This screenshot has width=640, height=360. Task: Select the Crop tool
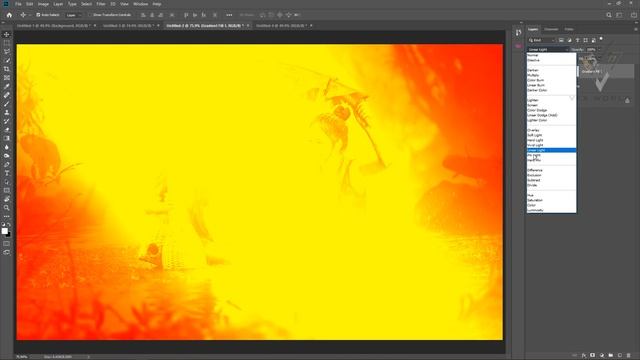tap(7, 69)
